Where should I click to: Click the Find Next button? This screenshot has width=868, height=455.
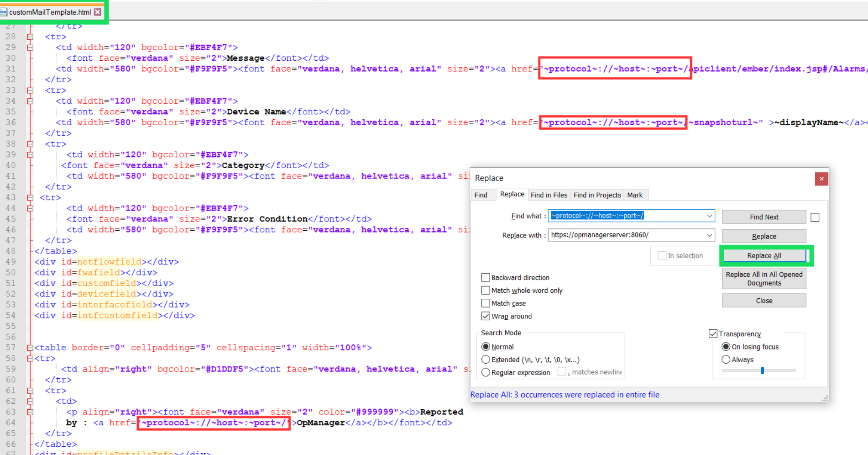point(763,217)
